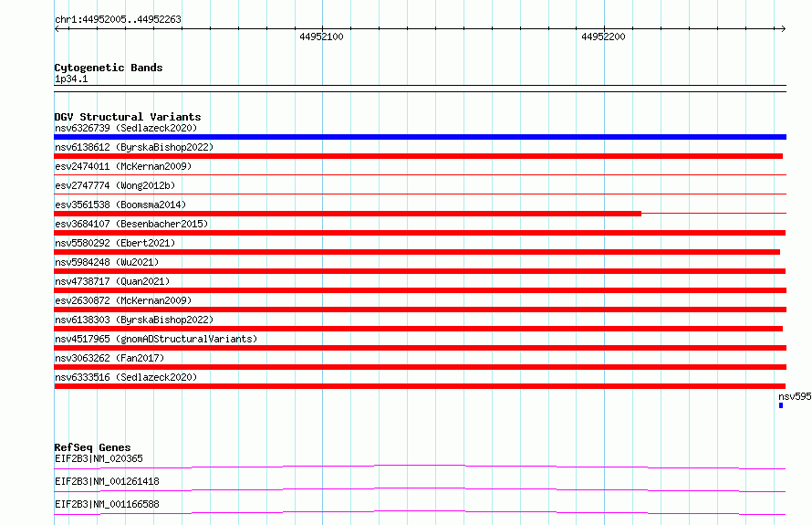Screen dimensions: 812x525
Task: Open the nsv6138612 (ByrskaBishop2022) variant label
Action: (x=134, y=147)
